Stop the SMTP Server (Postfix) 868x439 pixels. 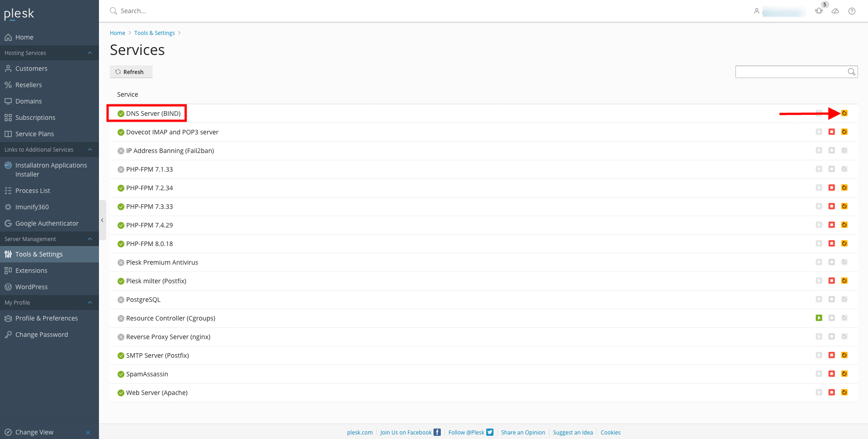coord(832,355)
